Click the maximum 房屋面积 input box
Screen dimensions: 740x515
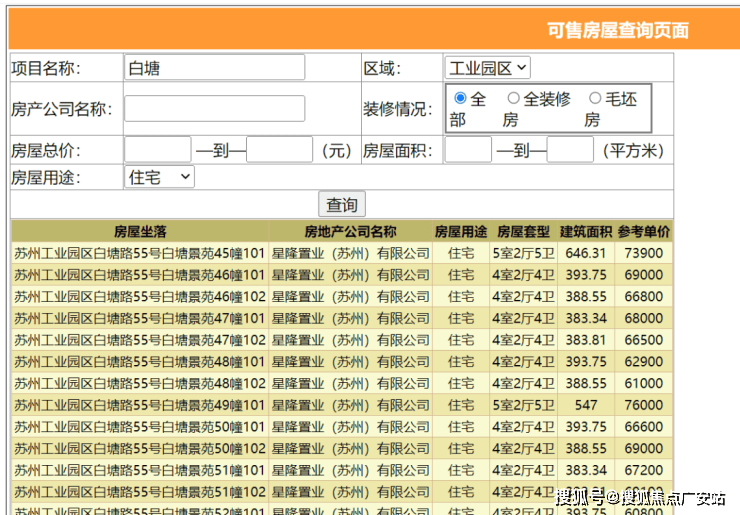coord(570,150)
